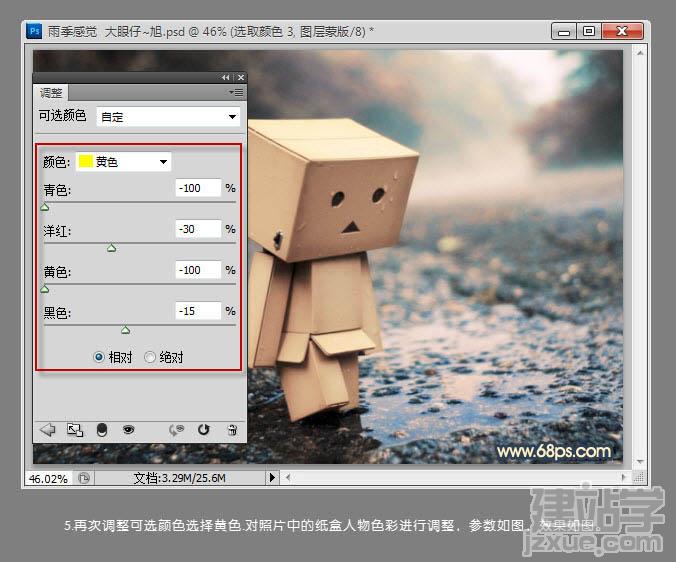Click the 黄色 value field -100
The width and height of the screenshot is (676, 562).
tap(198, 270)
